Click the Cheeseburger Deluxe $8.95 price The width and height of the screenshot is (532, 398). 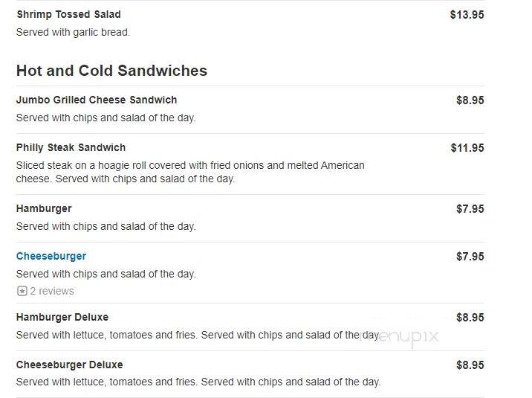(470, 365)
